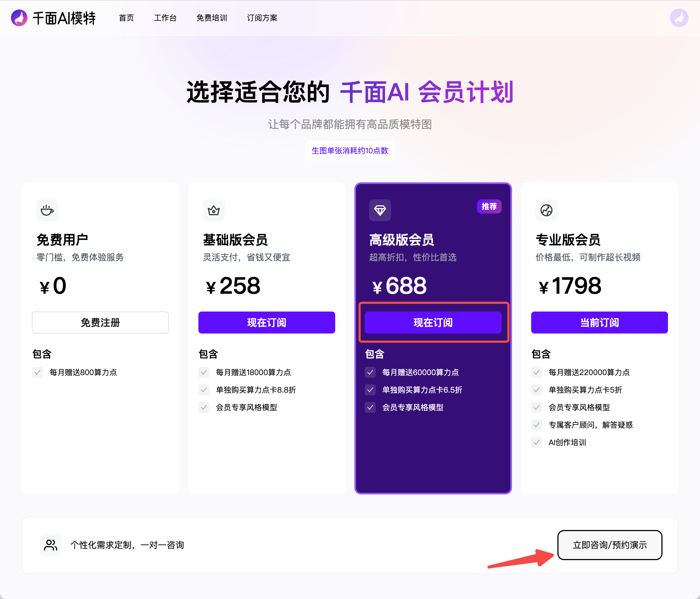Viewport: 700px width, 599px height.
Task: Toggle checkmark for 每月赠送220000算力点
Action: (x=536, y=373)
